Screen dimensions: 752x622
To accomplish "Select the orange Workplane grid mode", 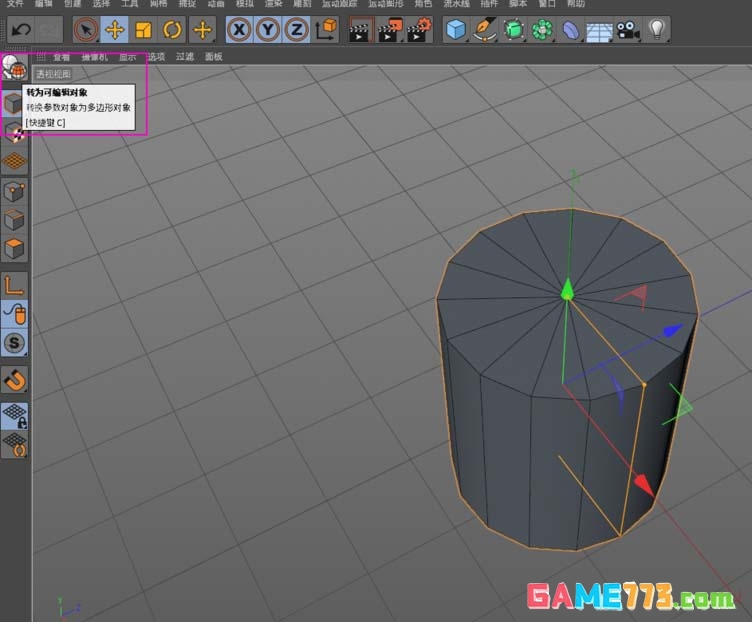I will coord(14,161).
